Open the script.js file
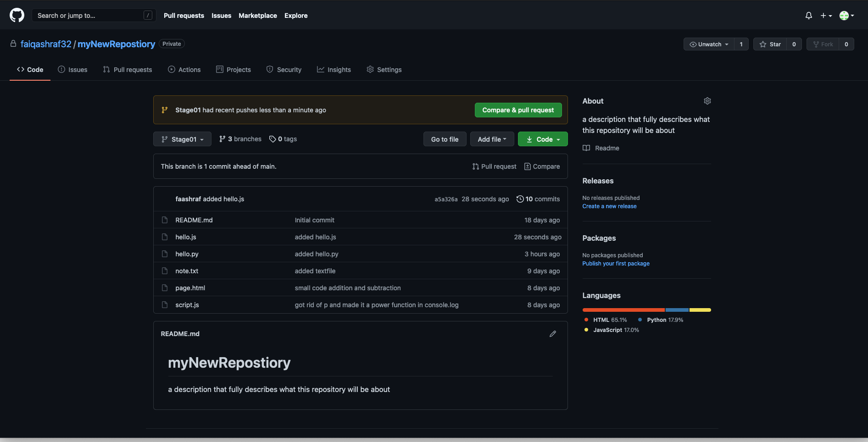Image resolution: width=868 pixels, height=442 pixels. (x=187, y=305)
